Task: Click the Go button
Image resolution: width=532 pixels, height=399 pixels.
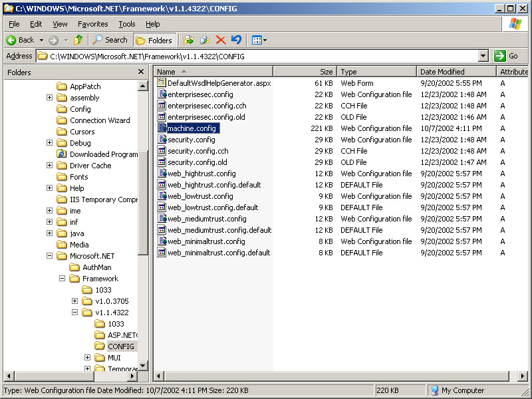Action: click(x=507, y=57)
